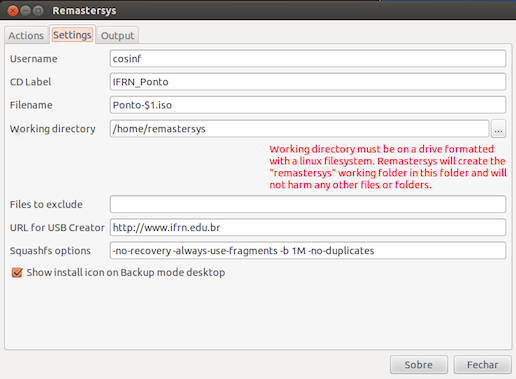Switch to the Actions tab
This screenshot has width=516, height=379.
click(x=26, y=35)
